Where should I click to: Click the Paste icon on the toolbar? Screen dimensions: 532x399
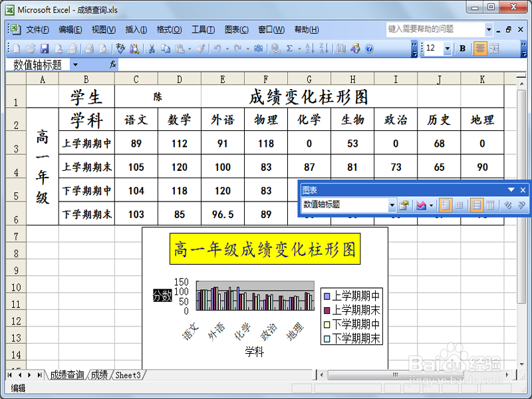pyautogui.click(x=181, y=48)
